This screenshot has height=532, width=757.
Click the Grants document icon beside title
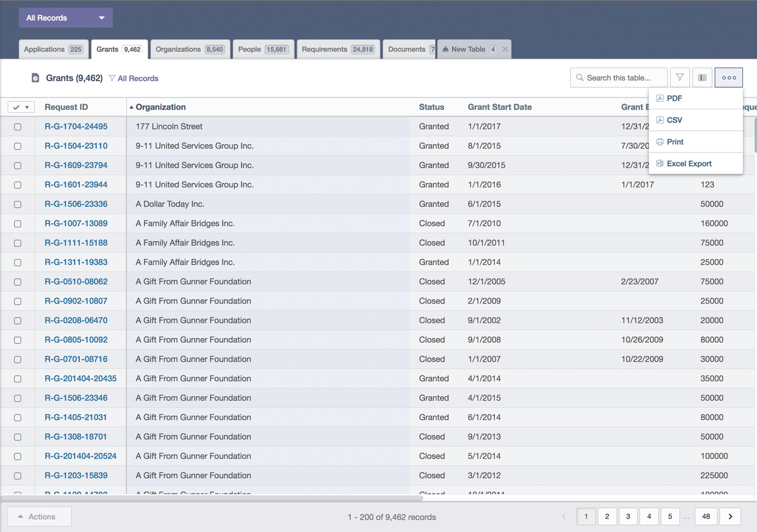35,78
